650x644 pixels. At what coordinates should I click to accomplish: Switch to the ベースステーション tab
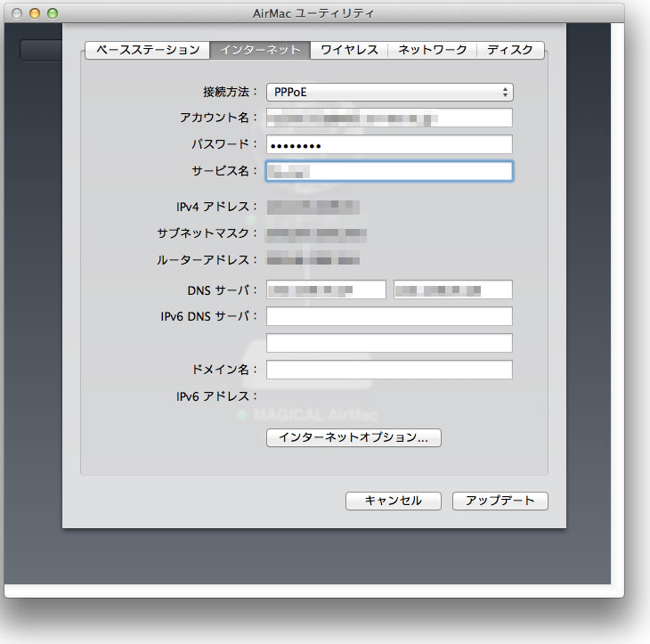(147, 50)
